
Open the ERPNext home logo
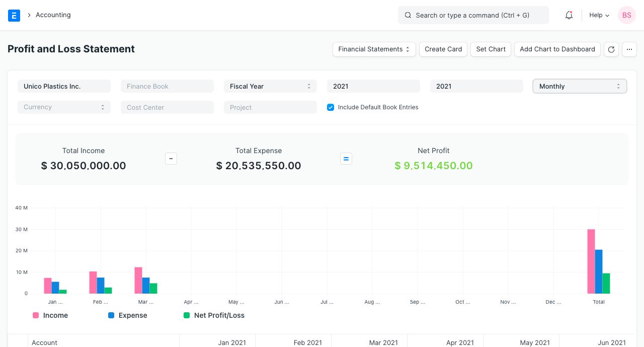point(14,15)
